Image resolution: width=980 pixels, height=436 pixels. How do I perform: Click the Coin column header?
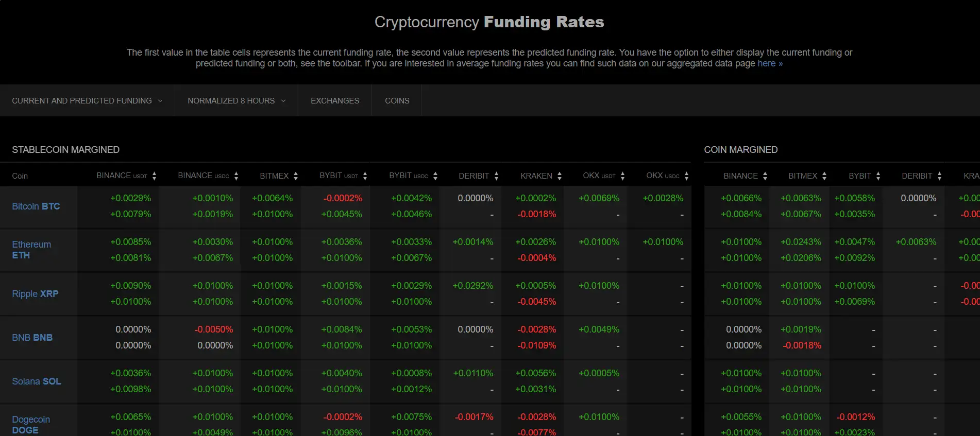pos(20,176)
